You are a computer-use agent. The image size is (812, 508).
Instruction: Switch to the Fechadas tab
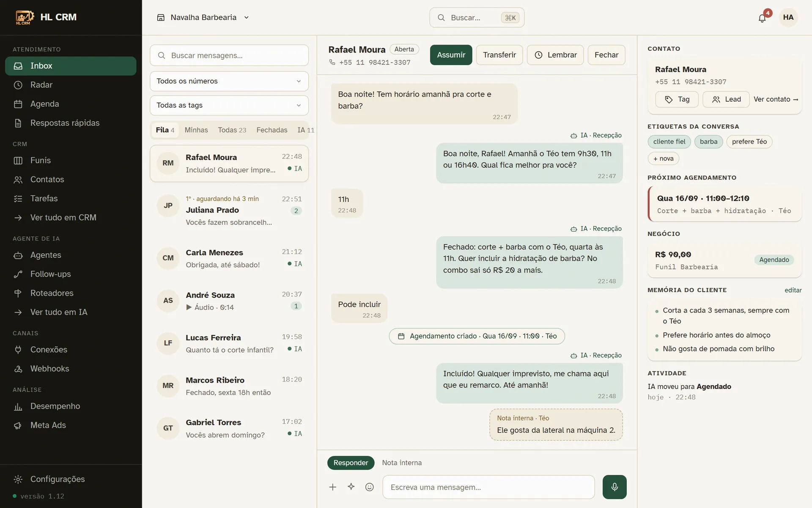click(272, 130)
